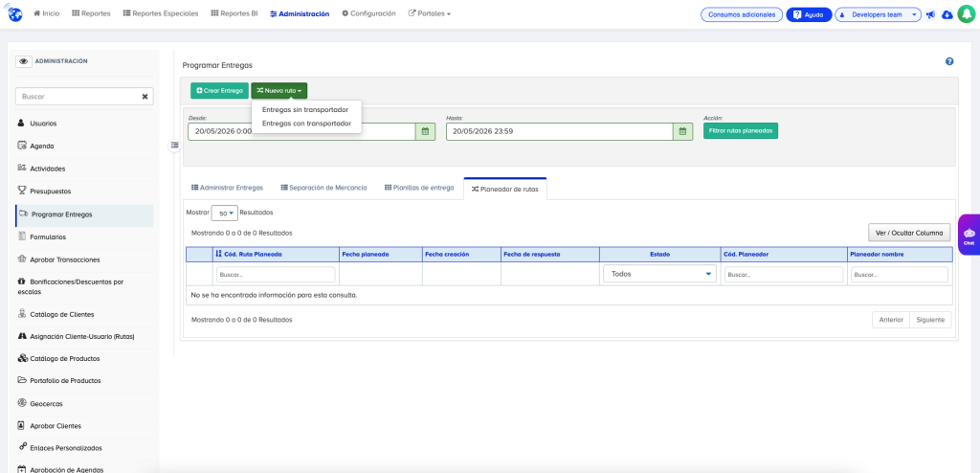Open the Mostrar 50 results dropdown
This screenshot has width=980, height=473.
pos(224,213)
